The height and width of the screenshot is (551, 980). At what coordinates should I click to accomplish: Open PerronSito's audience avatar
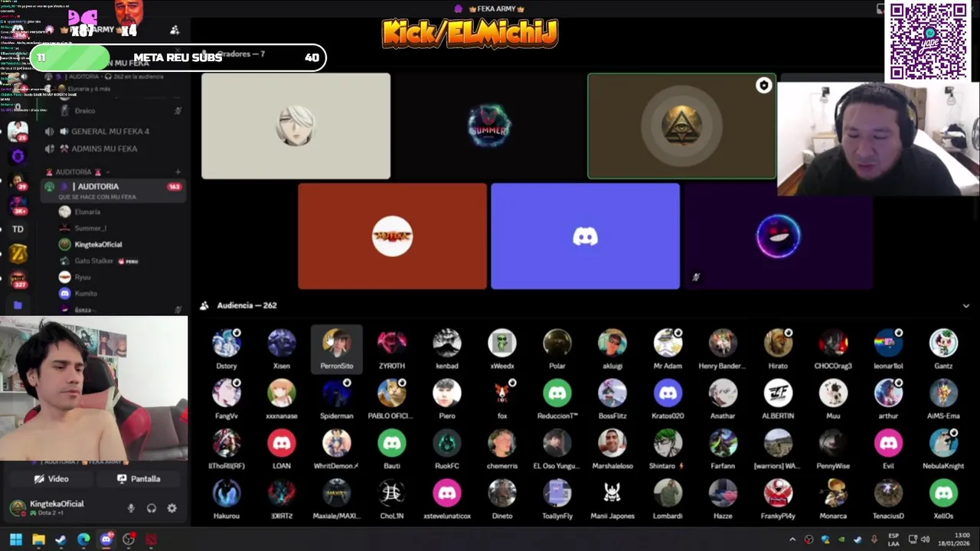[337, 344]
